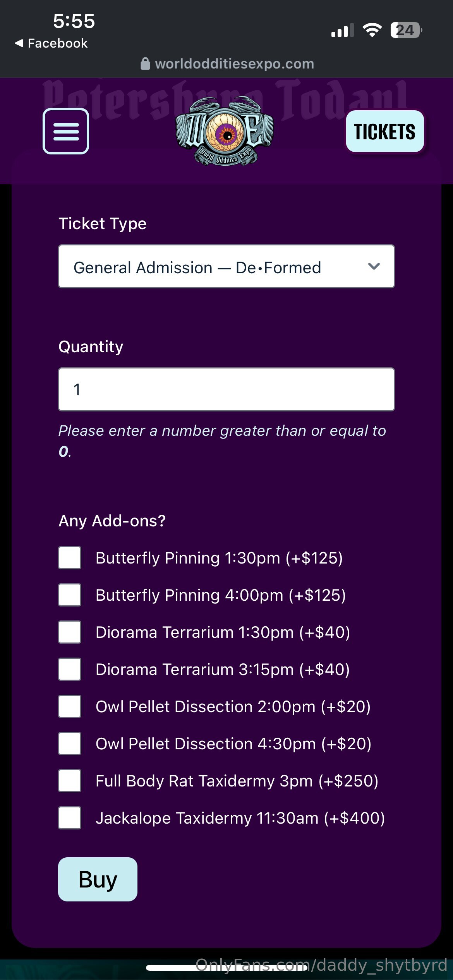Screen dimensions: 453x980
Task: Tap the lock icon in address bar
Action: tap(145, 64)
